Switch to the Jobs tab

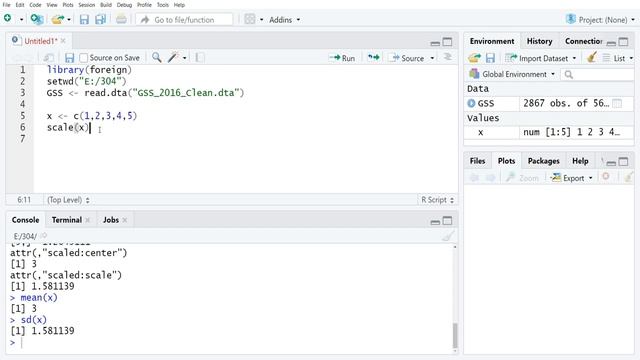(111, 220)
